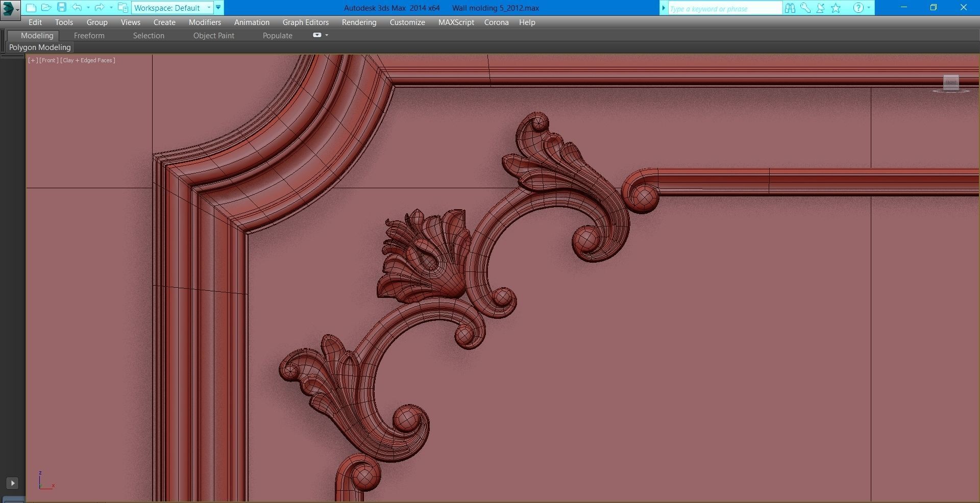Image resolution: width=980 pixels, height=503 pixels.
Task: Switch to the Selection ribbon tab
Action: (149, 36)
